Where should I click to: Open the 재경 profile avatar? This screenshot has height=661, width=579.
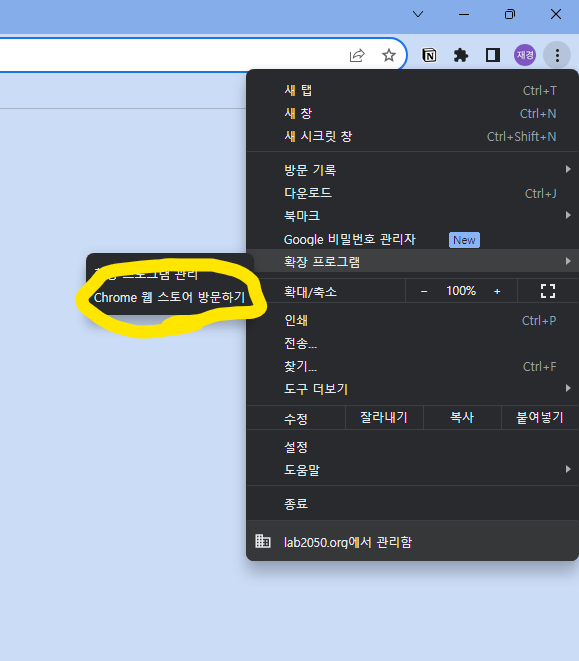click(525, 55)
